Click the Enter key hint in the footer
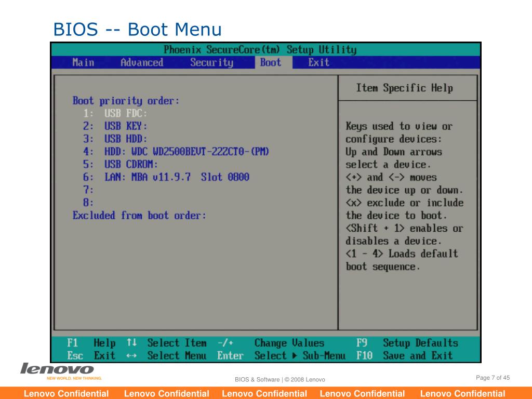Viewport: 532px width, 399px height. [x=230, y=355]
